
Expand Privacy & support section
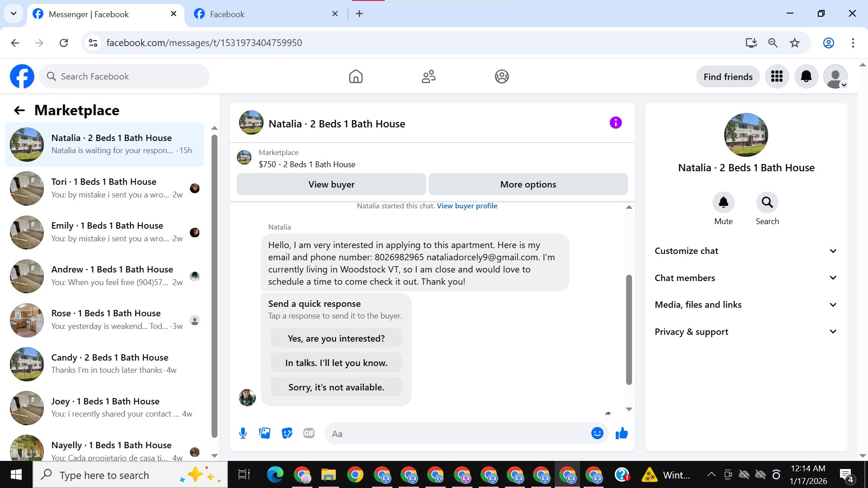pyautogui.click(x=745, y=332)
